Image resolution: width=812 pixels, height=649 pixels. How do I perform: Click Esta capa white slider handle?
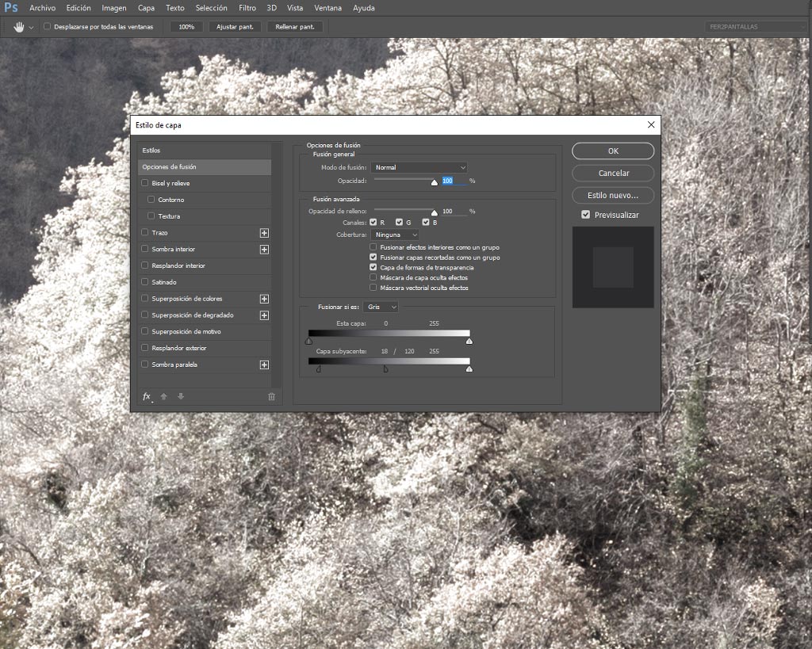[469, 341]
